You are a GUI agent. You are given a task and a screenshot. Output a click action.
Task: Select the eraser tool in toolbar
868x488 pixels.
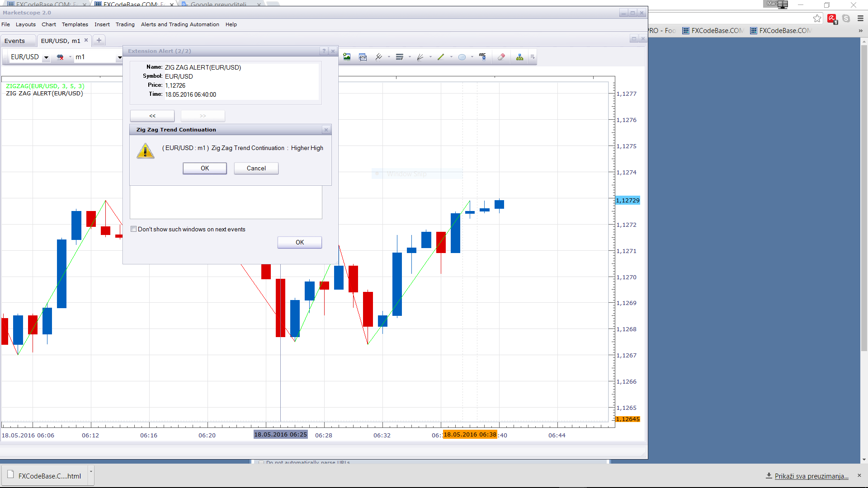pyautogui.click(x=501, y=57)
